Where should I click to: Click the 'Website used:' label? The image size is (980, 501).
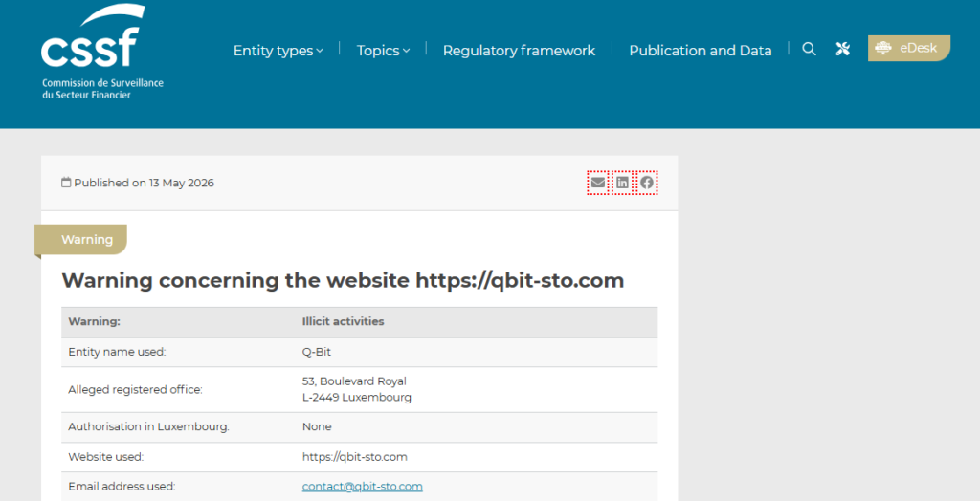tap(105, 457)
